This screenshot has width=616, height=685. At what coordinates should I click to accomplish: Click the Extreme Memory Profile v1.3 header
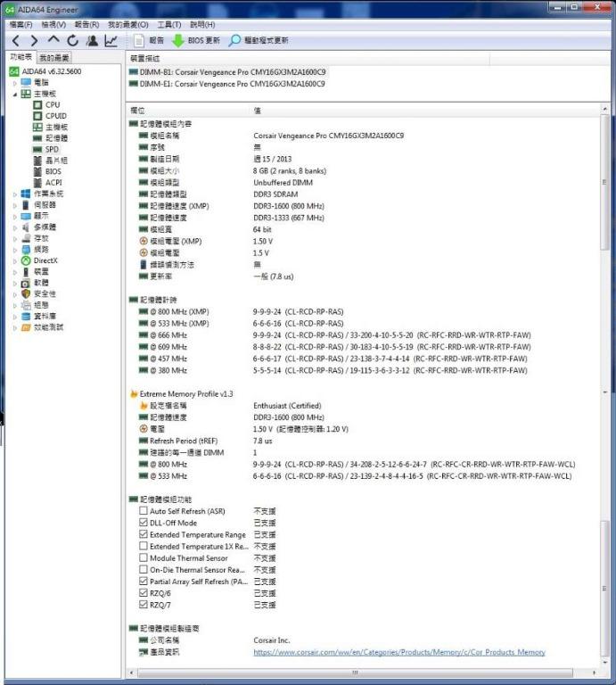pos(186,393)
